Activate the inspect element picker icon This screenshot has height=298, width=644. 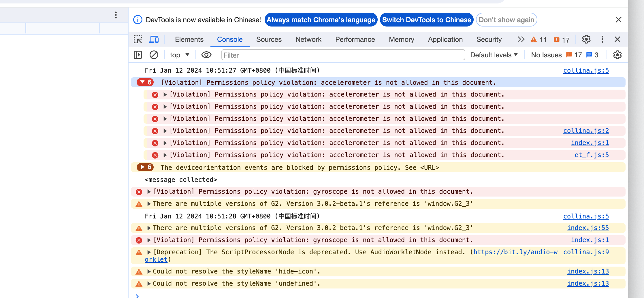[138, 39]
